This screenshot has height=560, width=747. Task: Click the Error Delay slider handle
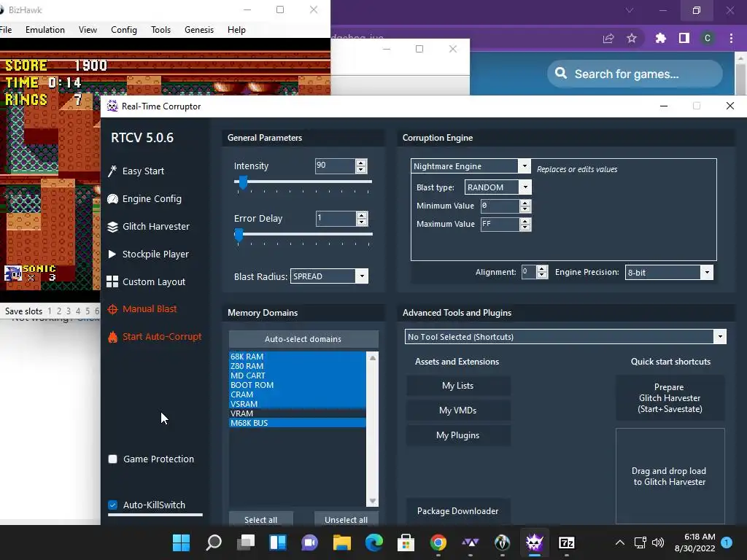pyautogui.click(x=239, y=235)
